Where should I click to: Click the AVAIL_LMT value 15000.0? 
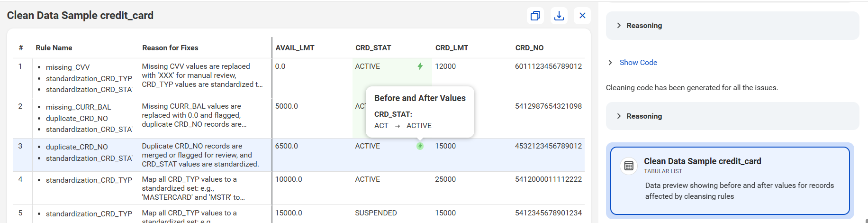click(x=289, y=213)
